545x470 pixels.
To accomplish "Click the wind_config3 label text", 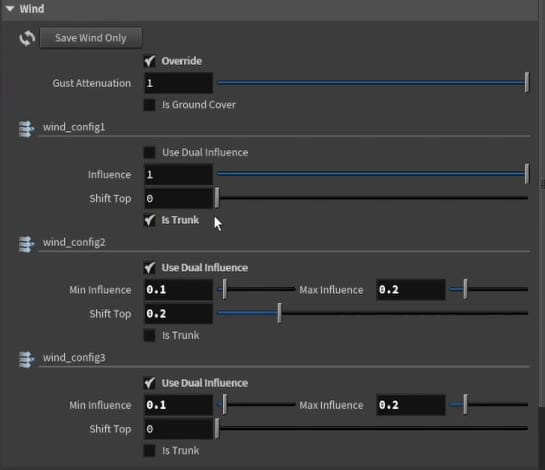I will tap(74, 358).
